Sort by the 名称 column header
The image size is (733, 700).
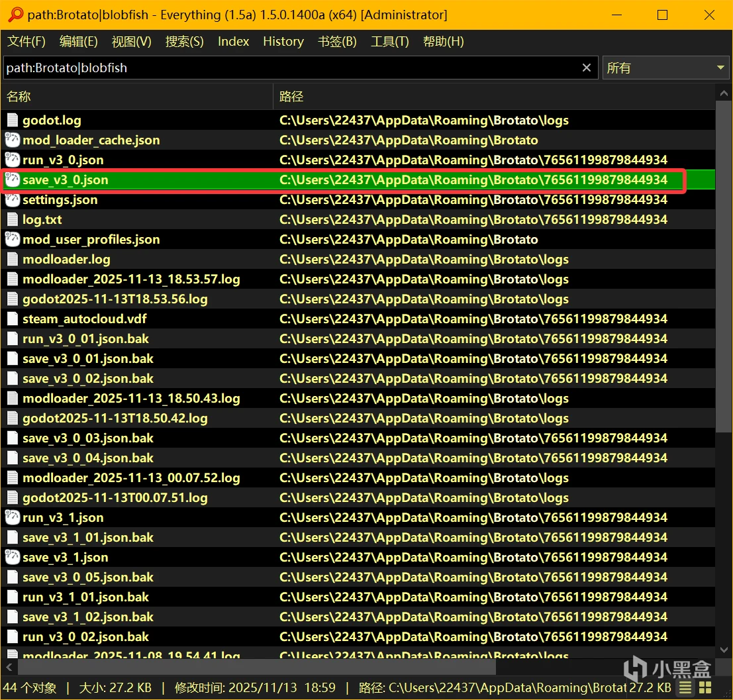[137, 96]
